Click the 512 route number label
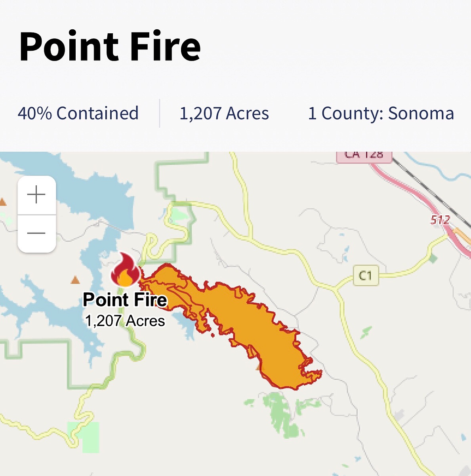Viewport: 471px width, 476px height. click(x=440, y=219)
